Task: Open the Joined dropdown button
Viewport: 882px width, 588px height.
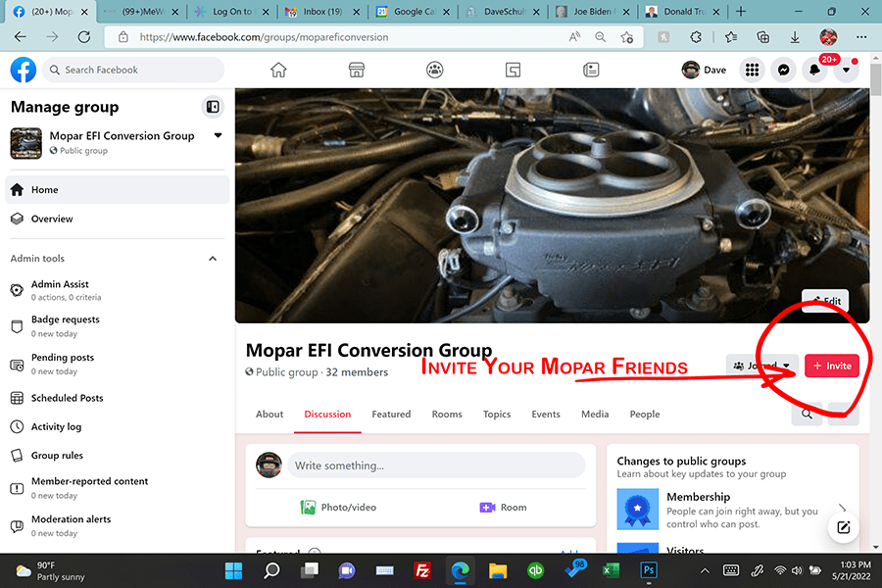Action: (762, 366)
